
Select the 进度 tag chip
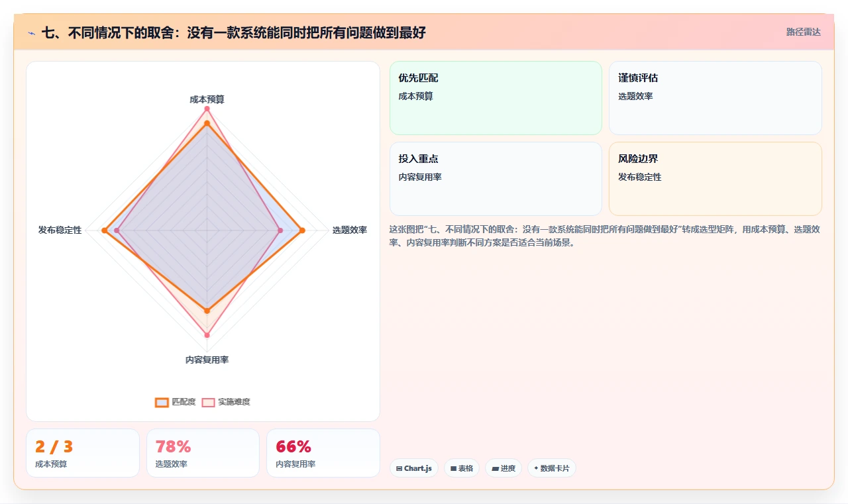pyautogui.click(x=503, y=468)
